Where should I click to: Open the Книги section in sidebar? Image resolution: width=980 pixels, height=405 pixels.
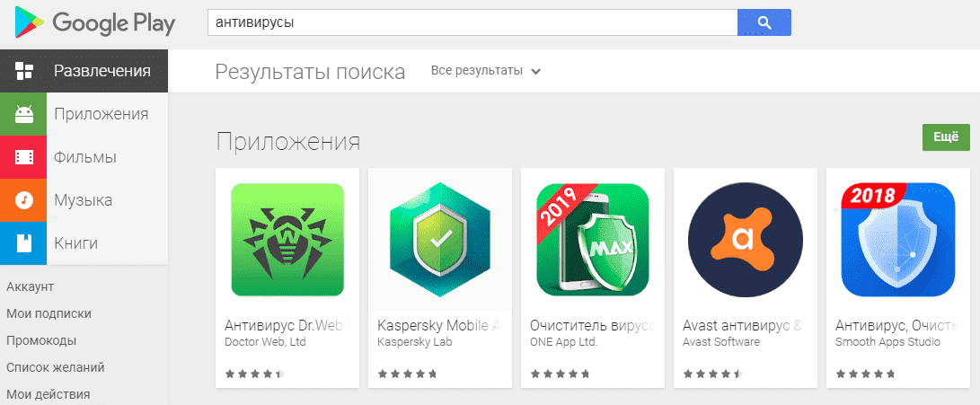coord(84,242)
